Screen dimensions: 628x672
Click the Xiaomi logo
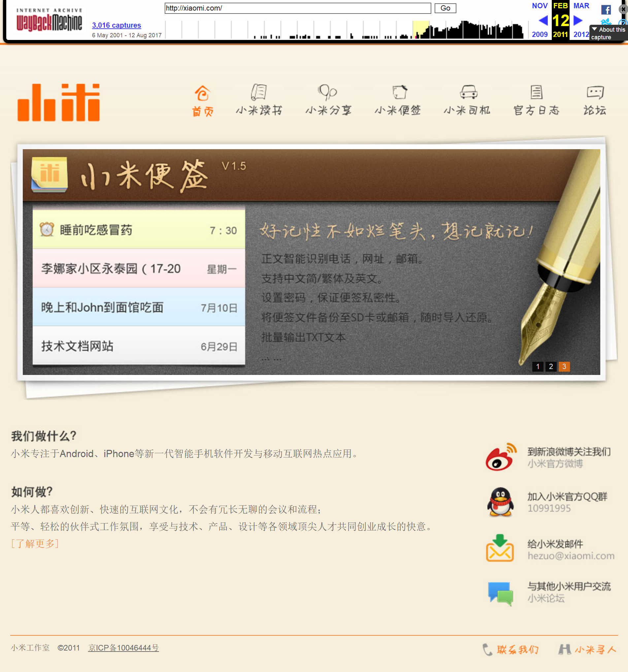pyautogui.click(x=58, y=103)
